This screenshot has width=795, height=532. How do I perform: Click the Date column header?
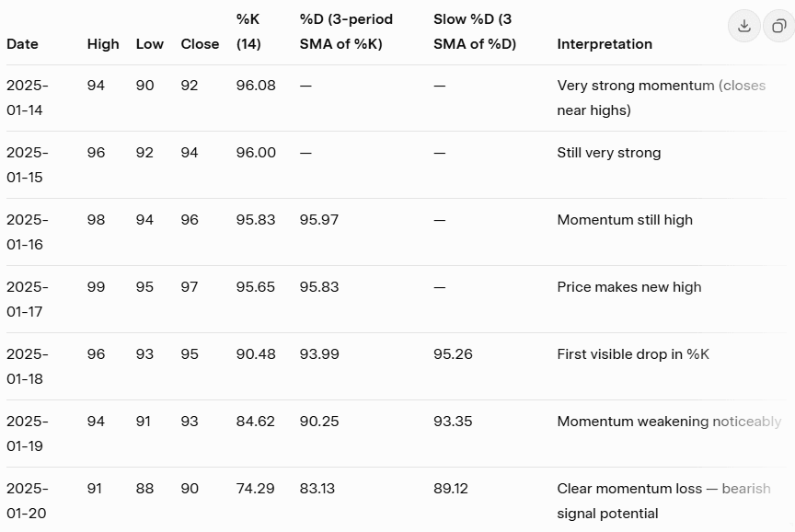[22, 44]
